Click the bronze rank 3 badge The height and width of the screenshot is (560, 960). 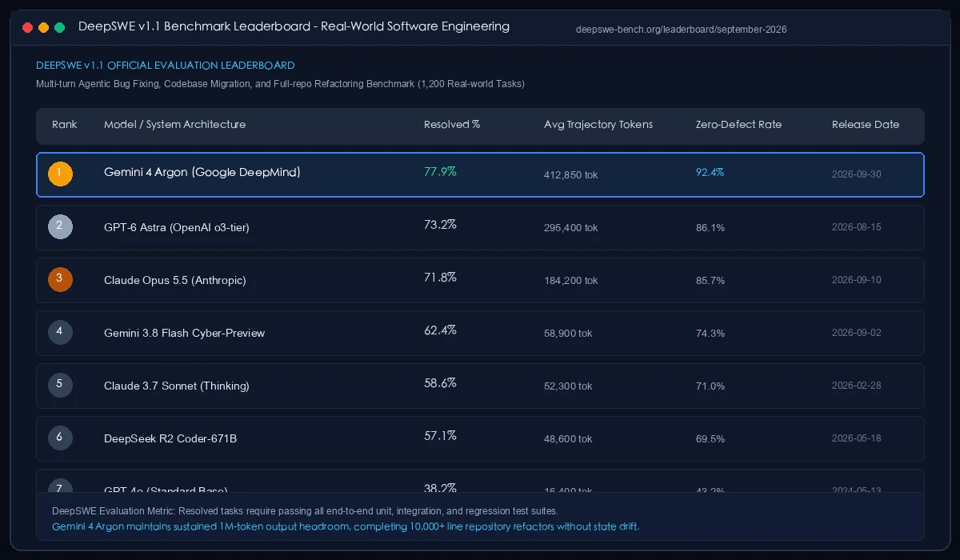click(60, 279)
